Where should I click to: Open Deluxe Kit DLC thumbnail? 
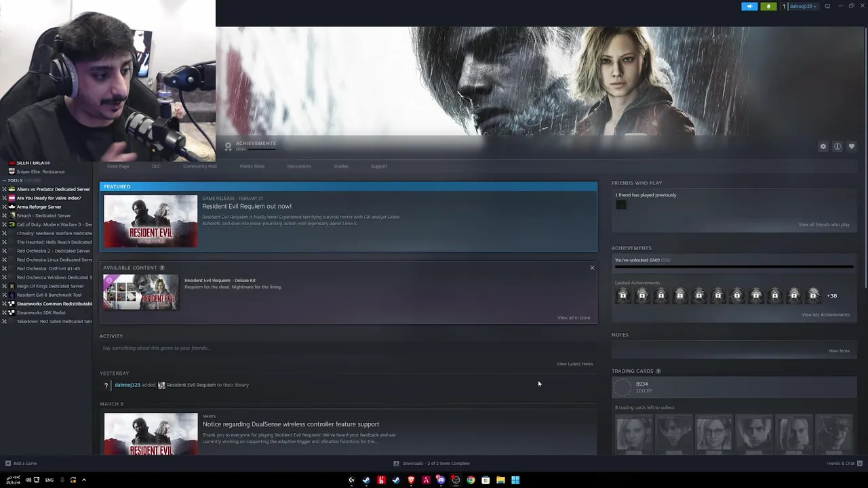pyautogui.click(x=141, y=292)
